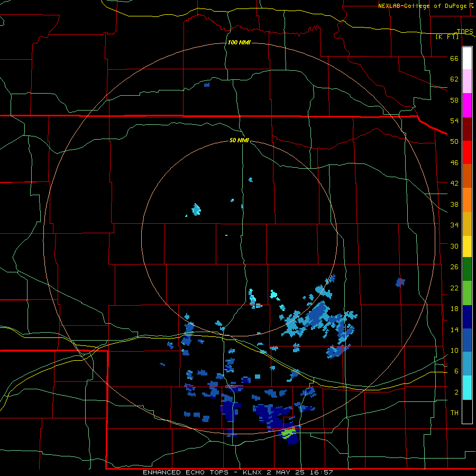Click the orange legend band near 38
The width and height of the screenshot is (476, 476).
[467, 199]
